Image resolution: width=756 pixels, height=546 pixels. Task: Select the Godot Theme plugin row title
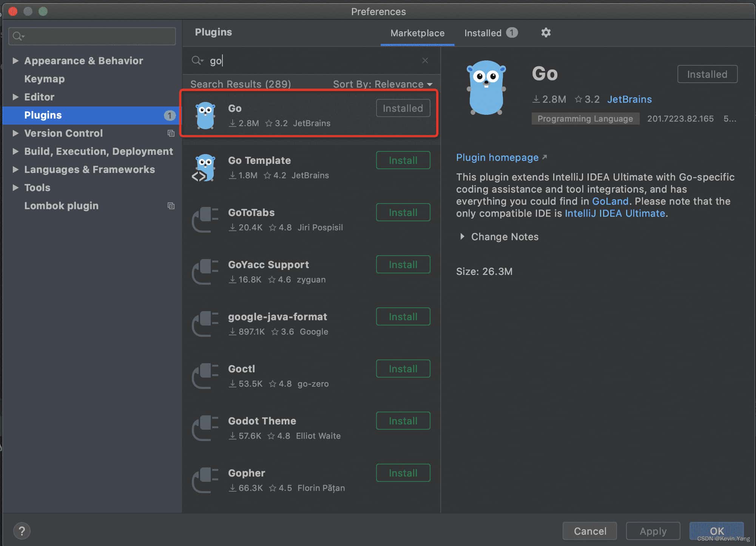tap(262, 421)
